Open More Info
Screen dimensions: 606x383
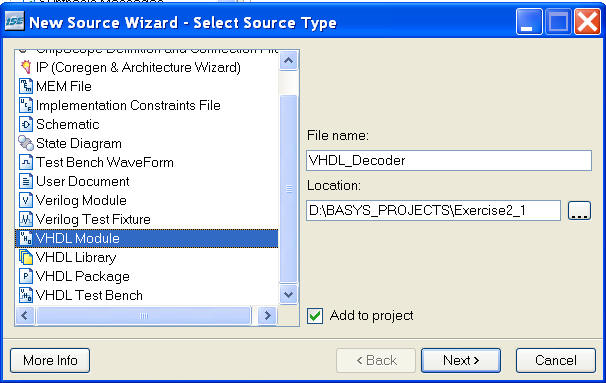coord(50,361)
